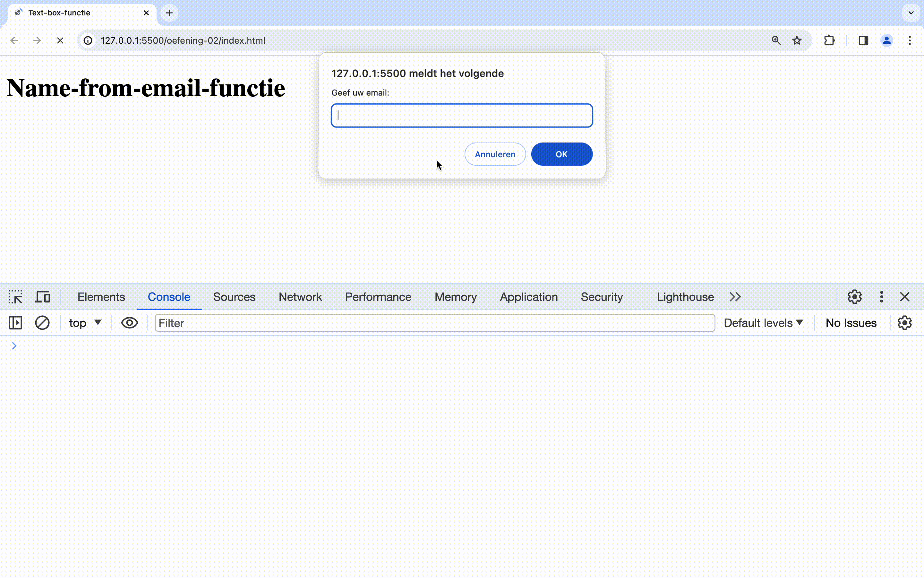The height and width of the screenshot is (578, 924).
Task: Clear the console icon
Action: coord(42,323)
